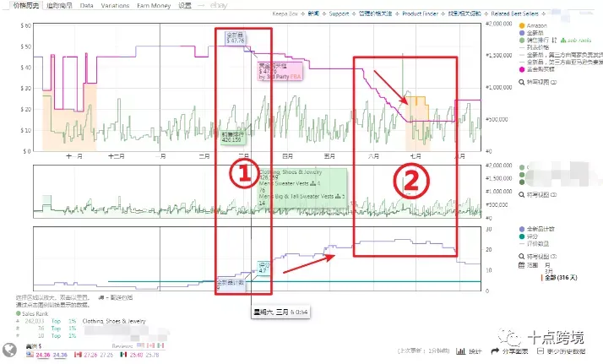Click the reduce historical data icon
603x364 pixels.
point(541,351)
